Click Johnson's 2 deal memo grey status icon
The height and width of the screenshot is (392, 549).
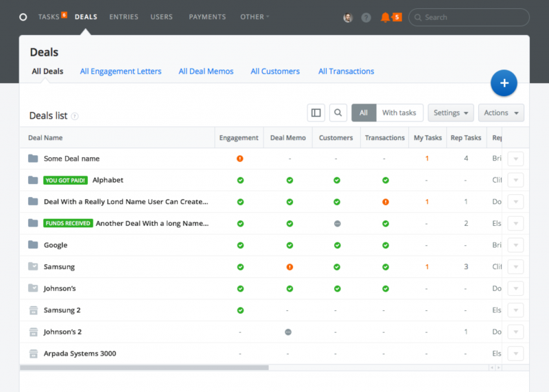288,332
